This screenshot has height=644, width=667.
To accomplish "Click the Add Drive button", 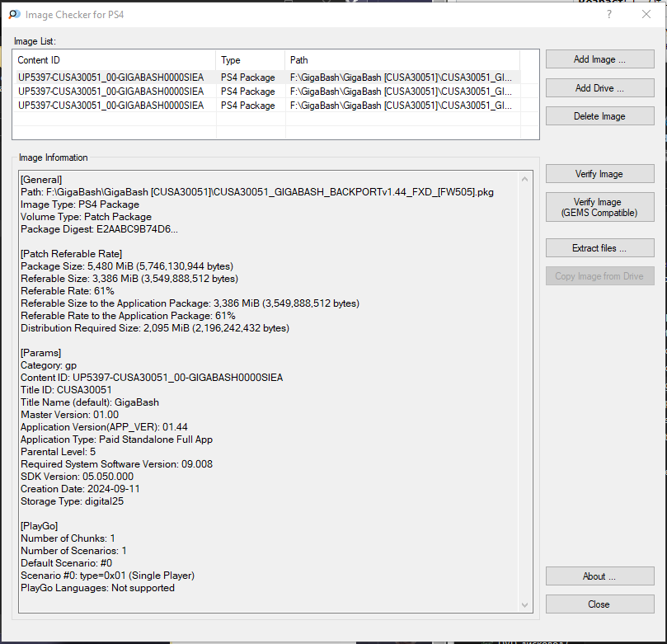I will tap(599, 88).
